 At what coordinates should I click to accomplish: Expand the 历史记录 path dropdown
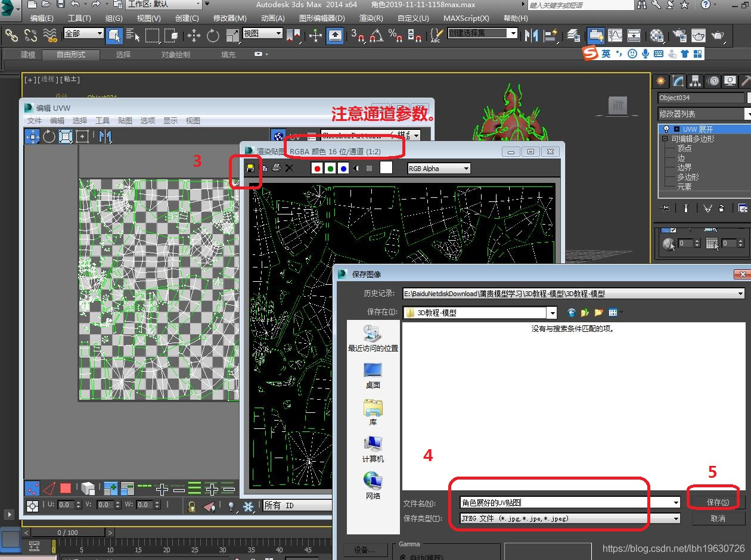click(x=740, y=294)
